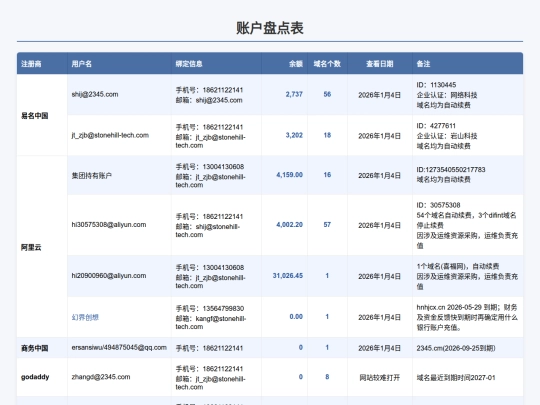Click username hi20900960@aliyun.com

pos(109,276)
